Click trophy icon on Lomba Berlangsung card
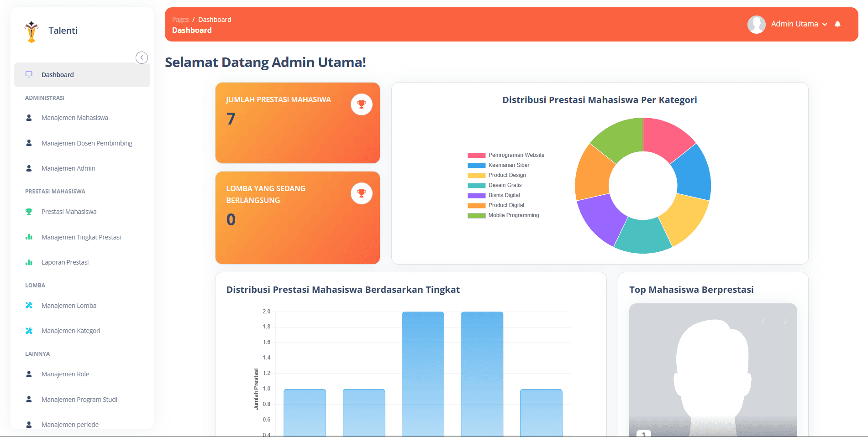Image resolution: width=868 pixels, height=437 pixels. tap(361, 193)
